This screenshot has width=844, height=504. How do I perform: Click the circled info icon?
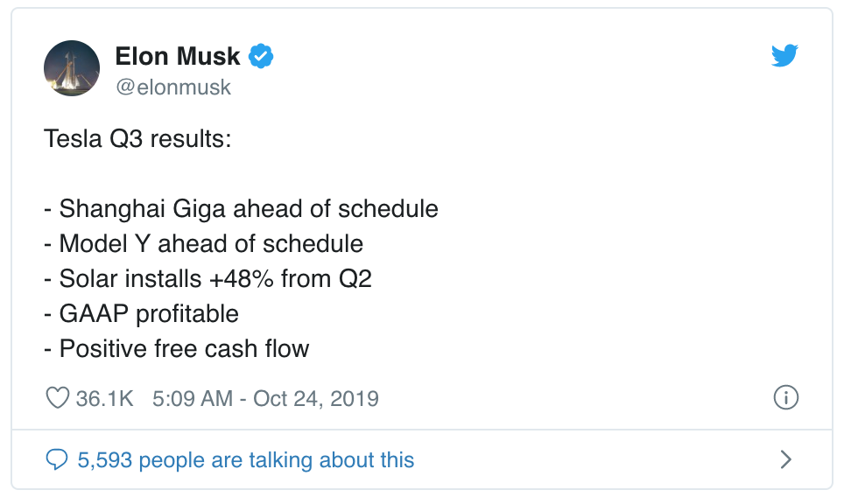pyautogui.click(x=785, y=398)
